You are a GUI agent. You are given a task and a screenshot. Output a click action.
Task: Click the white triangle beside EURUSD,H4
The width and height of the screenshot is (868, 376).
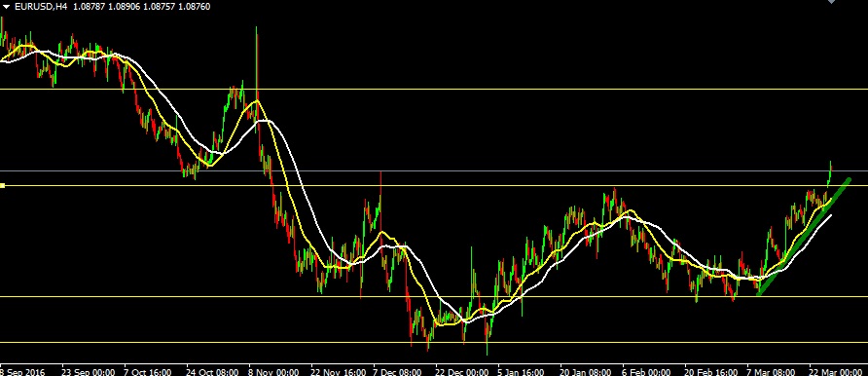pos(7,7)
